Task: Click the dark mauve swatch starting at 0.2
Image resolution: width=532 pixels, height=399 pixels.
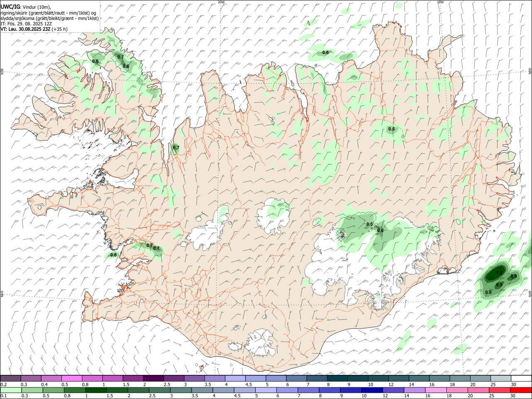Action: coord(10,379)
